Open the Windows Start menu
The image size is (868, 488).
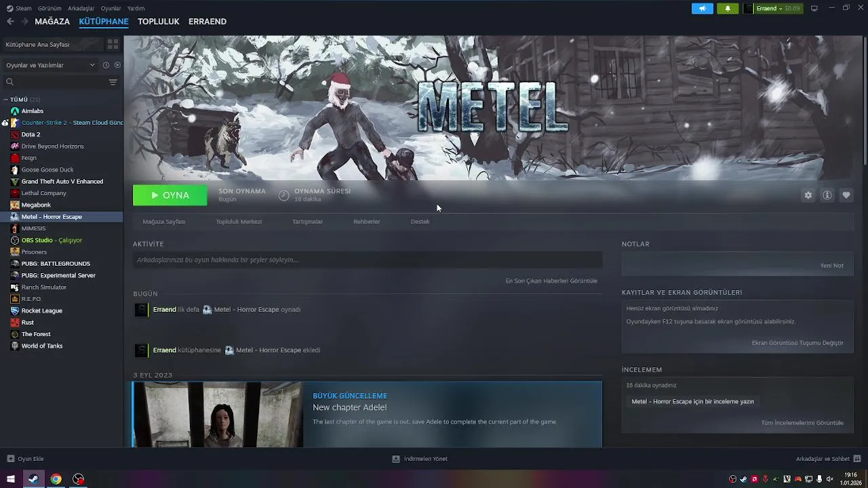coord(10,479)
